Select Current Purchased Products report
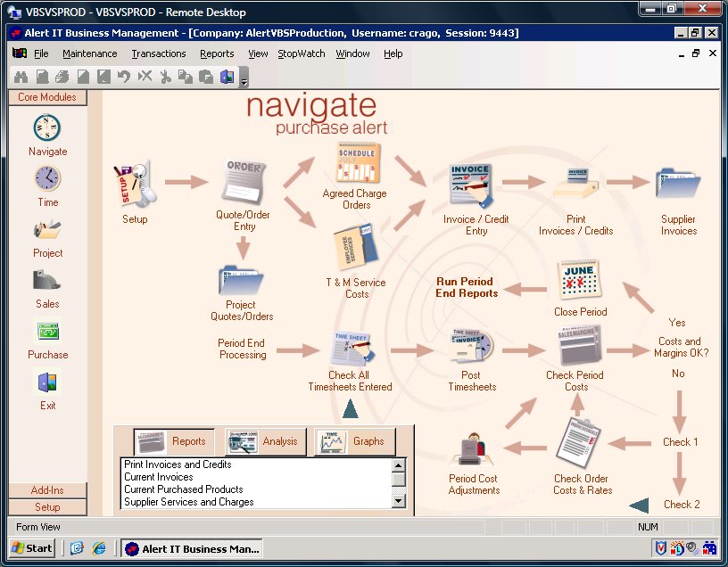Viewport: 728px width, 567px height. [x=184, y=489]
